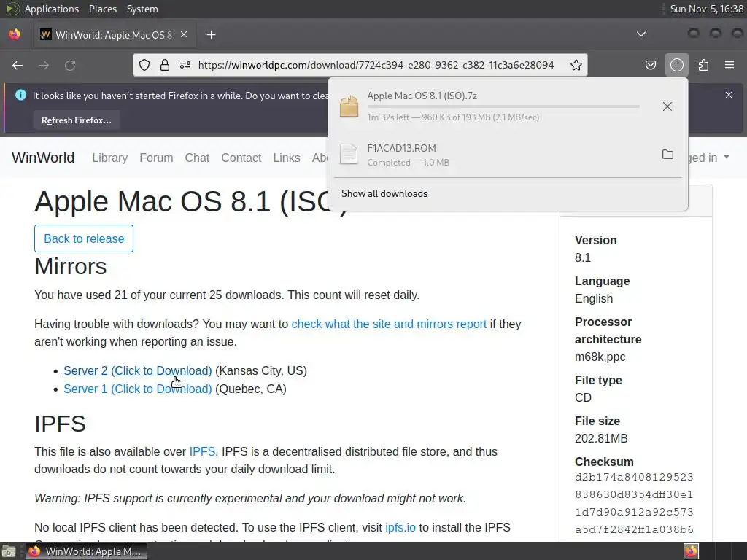Click the F1ACAD13.ROM file icon
Screen dimensions: 747x560
[349, 155]
